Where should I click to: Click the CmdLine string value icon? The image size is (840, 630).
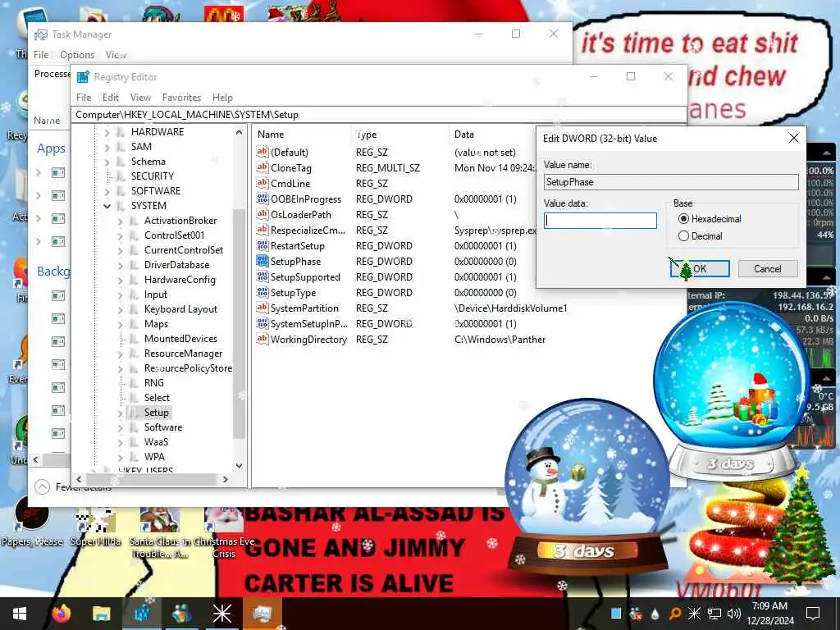click(262, 183)
